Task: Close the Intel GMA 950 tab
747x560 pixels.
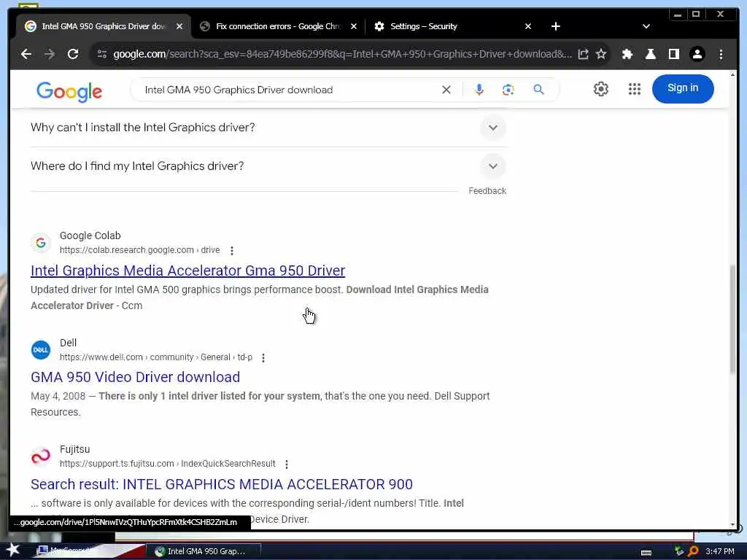Action: pyautogui.click(x=179, y=27)
